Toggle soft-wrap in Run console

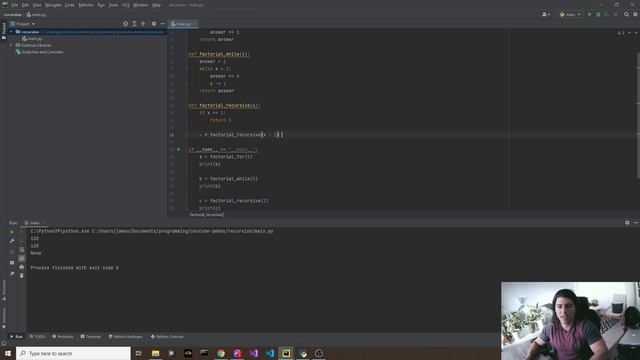(x=22, y=250)
